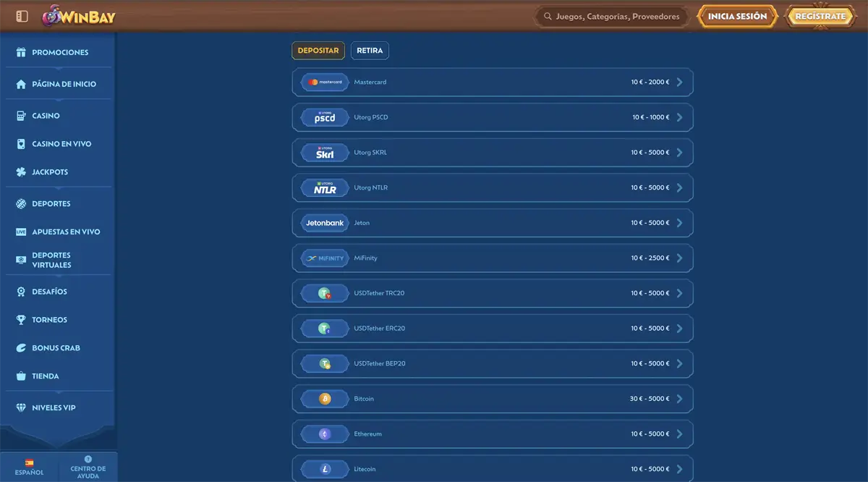Collapse the sidebar using the panel icon

22,16
